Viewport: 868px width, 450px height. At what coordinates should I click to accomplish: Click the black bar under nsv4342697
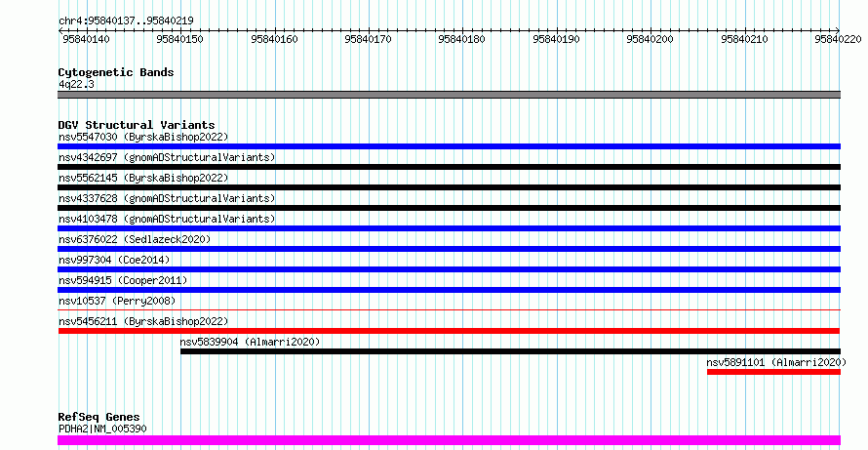pyautogui.click(x=449, y=167)
